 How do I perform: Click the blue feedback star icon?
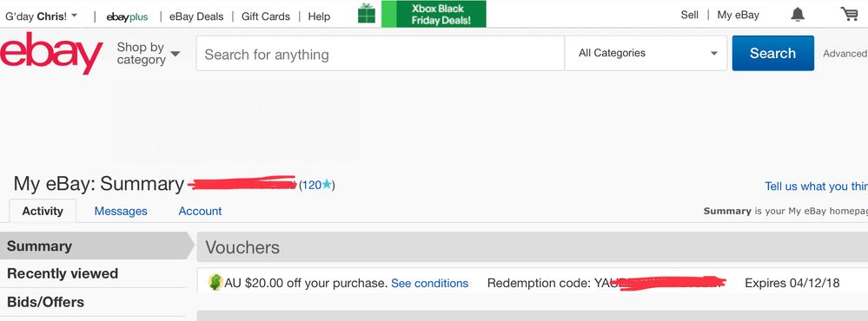pyautogui.click(x=327, y=185)
